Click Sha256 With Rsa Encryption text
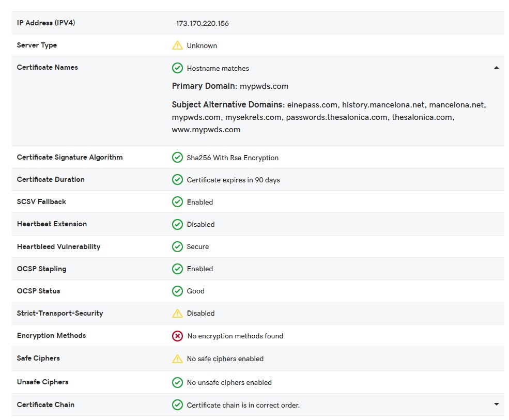509x420 pixels. tap(233, 158)
